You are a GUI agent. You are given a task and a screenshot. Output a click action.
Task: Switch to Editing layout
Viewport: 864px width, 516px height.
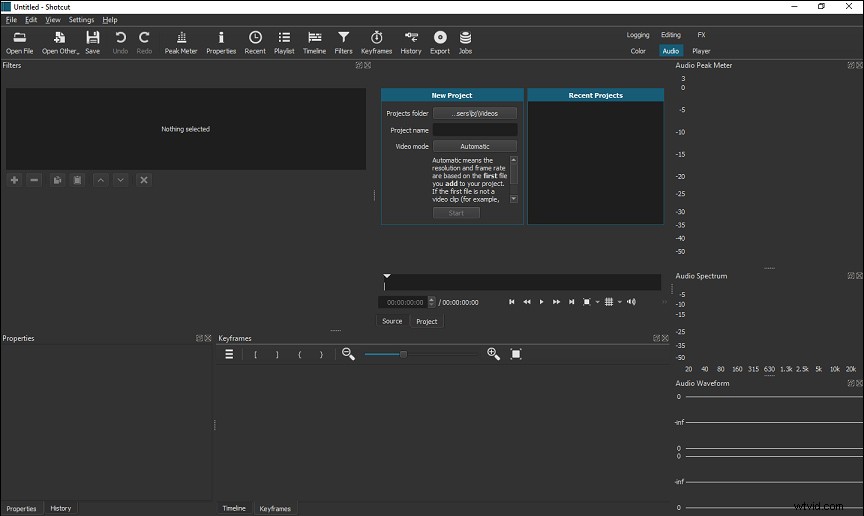pyautogui.click(x=671, y=35)
